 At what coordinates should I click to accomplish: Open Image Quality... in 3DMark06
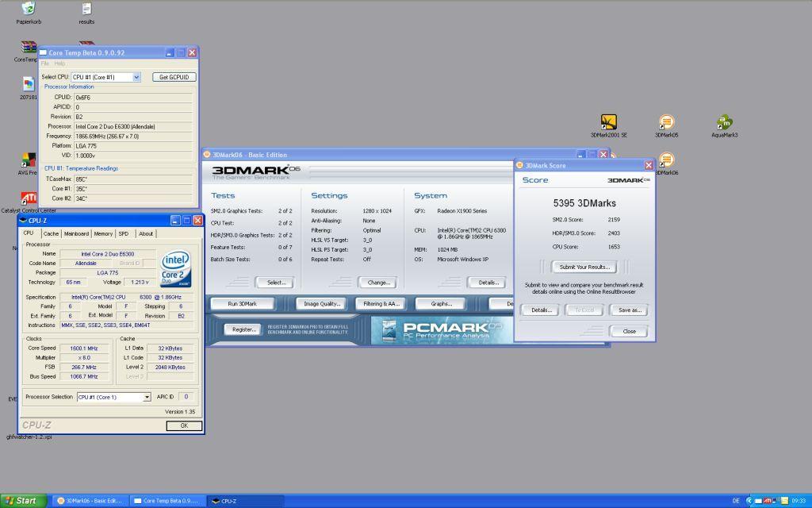click(321, 304)
